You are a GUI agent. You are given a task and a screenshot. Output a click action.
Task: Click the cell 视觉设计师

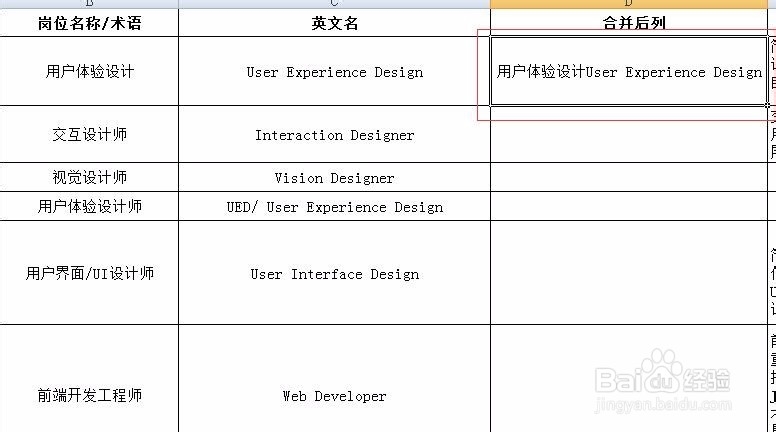click(89, 177)
